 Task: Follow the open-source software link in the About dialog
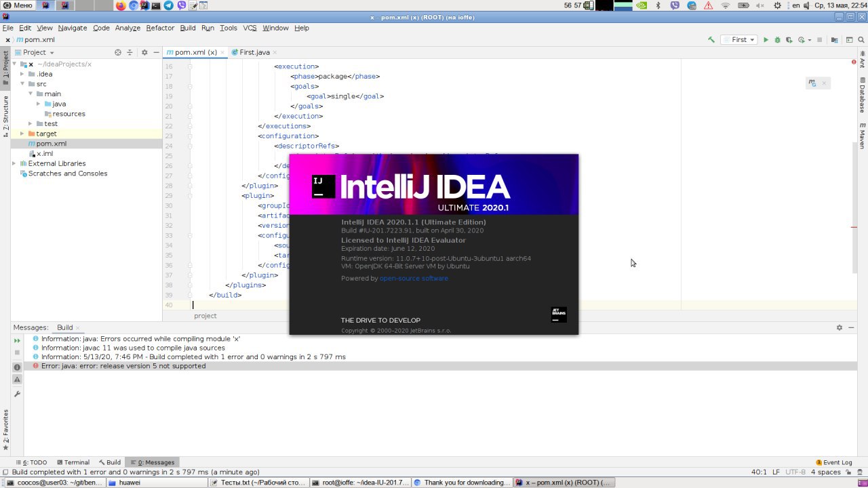[x=414, y=279]
